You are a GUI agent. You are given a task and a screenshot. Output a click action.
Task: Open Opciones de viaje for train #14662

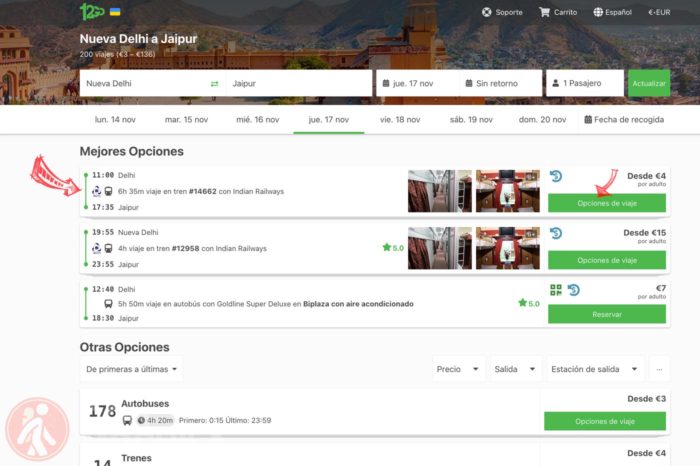point(607,203)
